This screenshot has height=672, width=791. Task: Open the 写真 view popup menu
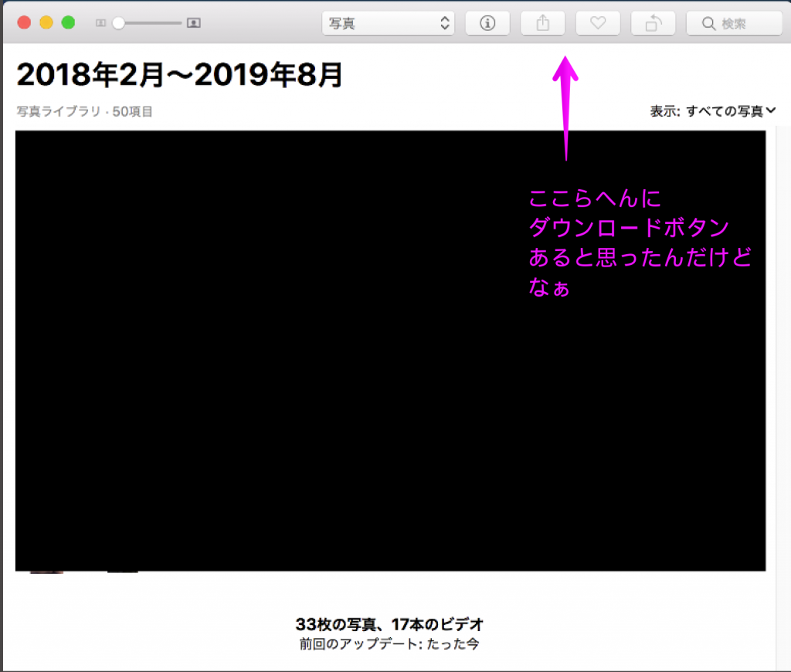388,23
